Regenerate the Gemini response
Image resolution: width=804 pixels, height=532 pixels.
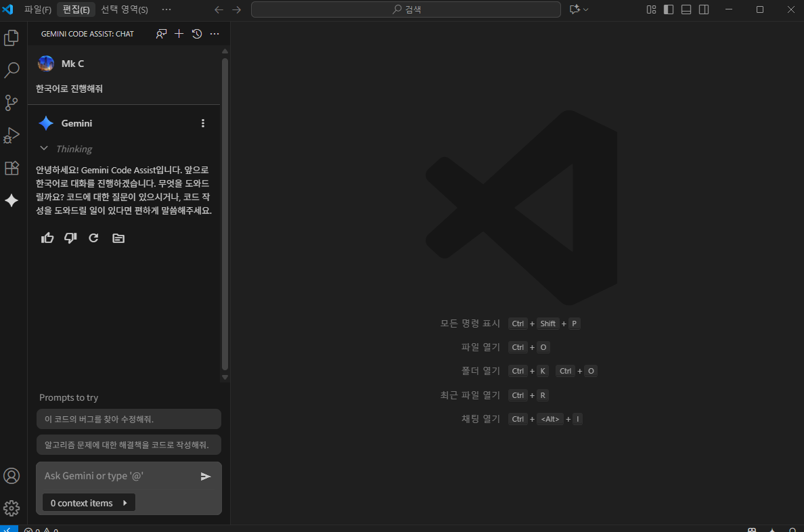[93, 238]
